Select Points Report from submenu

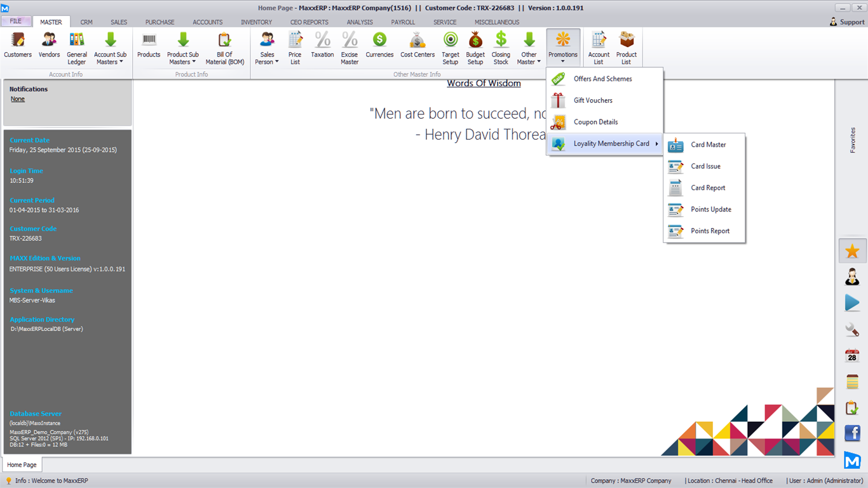(x=710, y=231)
